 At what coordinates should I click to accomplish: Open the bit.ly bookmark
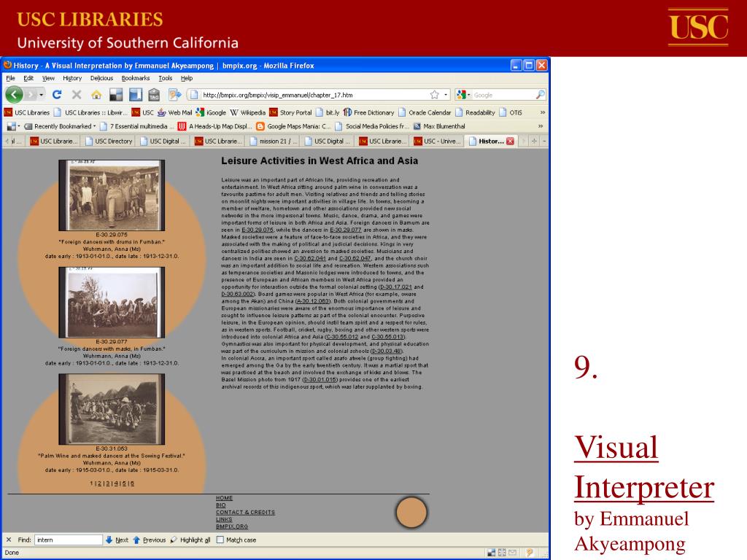pyautogui.click(x=328, y=112)
